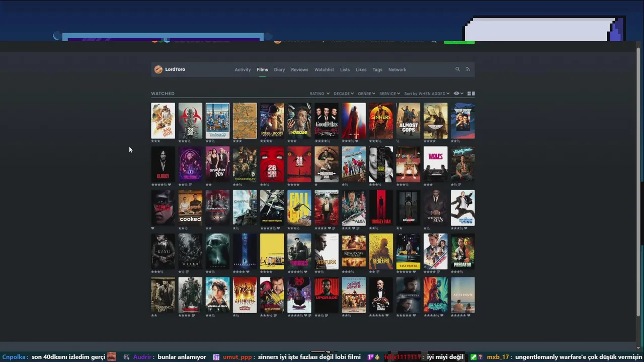Switch to the Lists tab
Image resolution: width=644 pixels, height=362 pixels.
(345, 70)
